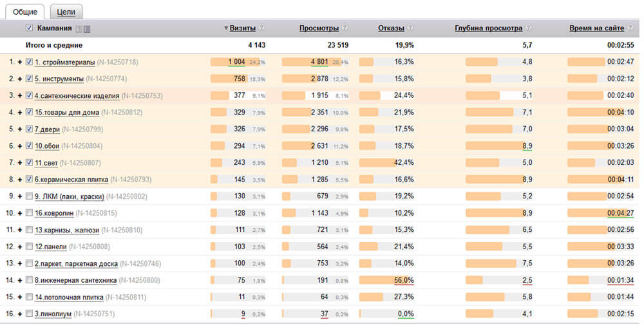Open help icon for Глубина просмотра
The height and width of the screenshot is (331, 644).
(x=529, y=28)
